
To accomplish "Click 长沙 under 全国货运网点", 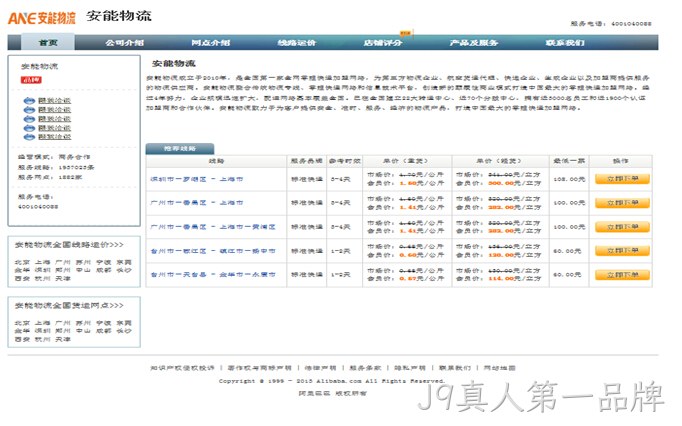I will point(124,331).
